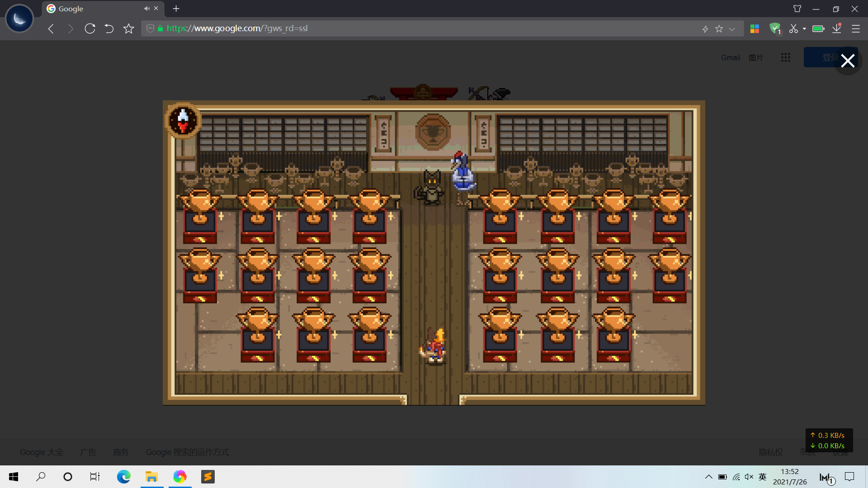Click the colorful grid extensions icon
The width and height of the screenshot is (868, 488).
pos(755,28)
